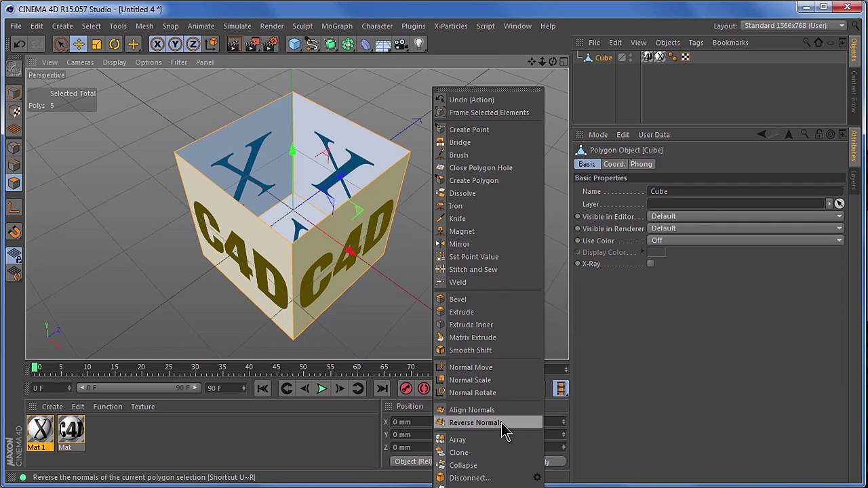Image resolution: width=868 pixels, height=488 pixels.
Task: Select the Live Selection tool
Action: click(x=60, y=44)
